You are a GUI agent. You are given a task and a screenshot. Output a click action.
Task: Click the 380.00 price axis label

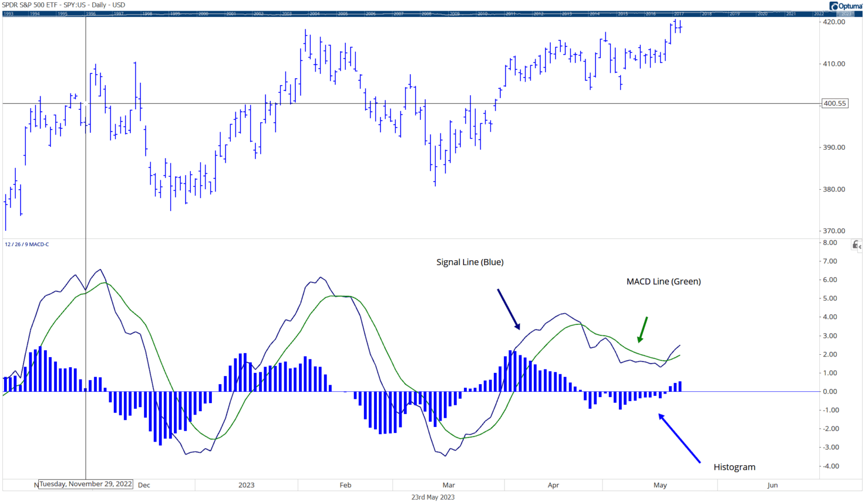(x=834, y=189)
